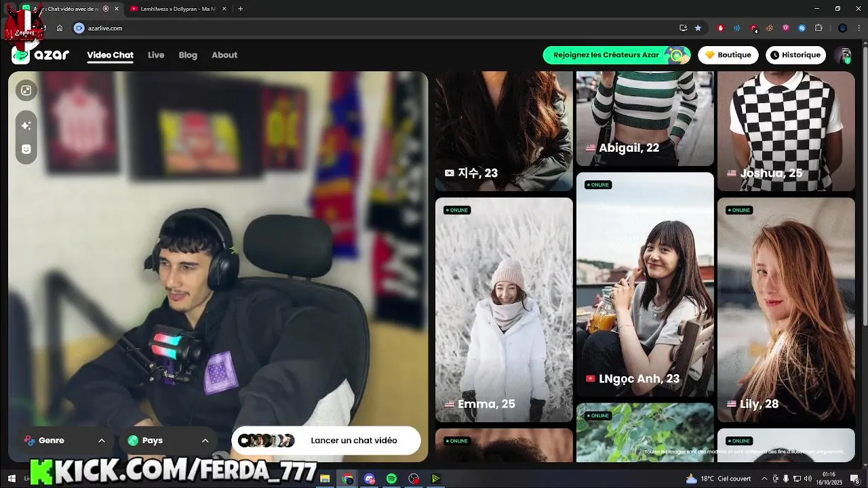Open the Live tab
Image resolution: width=868 pixels, height=488 pixels.
pyautogui.click(x=156, y=55)
